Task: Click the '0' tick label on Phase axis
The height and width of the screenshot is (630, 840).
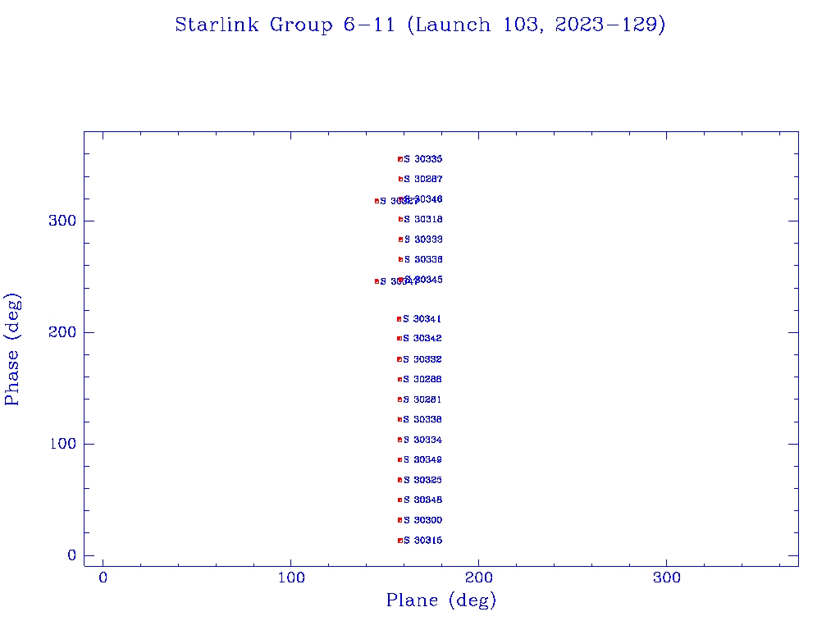Action: (71, 555)
